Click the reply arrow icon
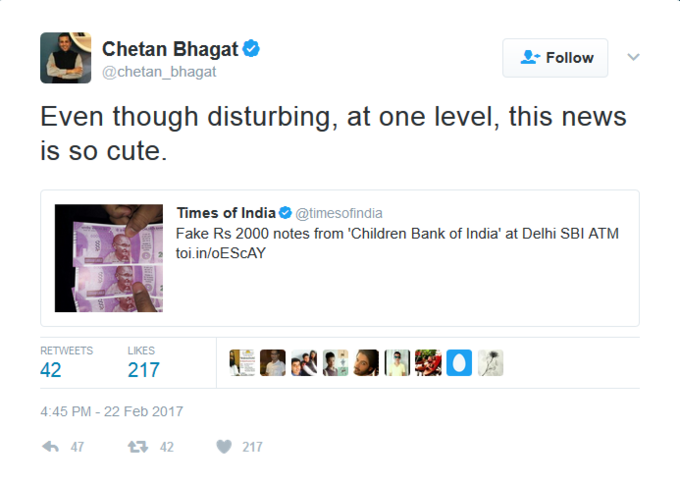680x485 pixels. coord(50,446)
